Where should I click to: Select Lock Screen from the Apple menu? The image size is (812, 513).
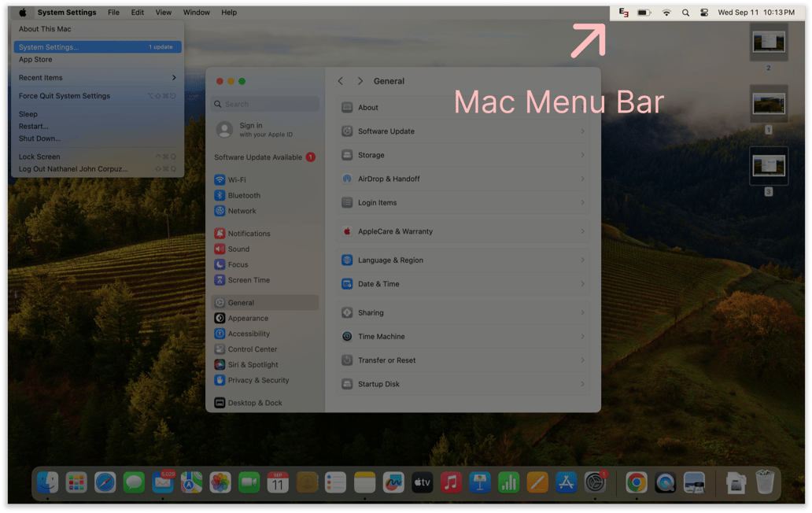[39, 157]
